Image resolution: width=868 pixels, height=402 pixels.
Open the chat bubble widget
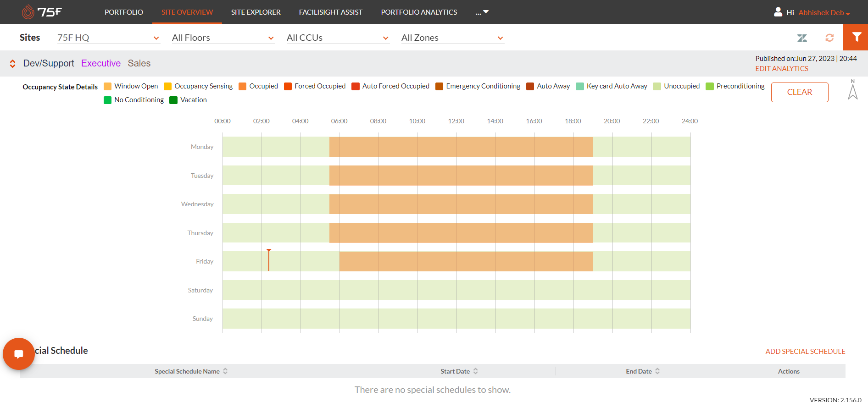19,354
